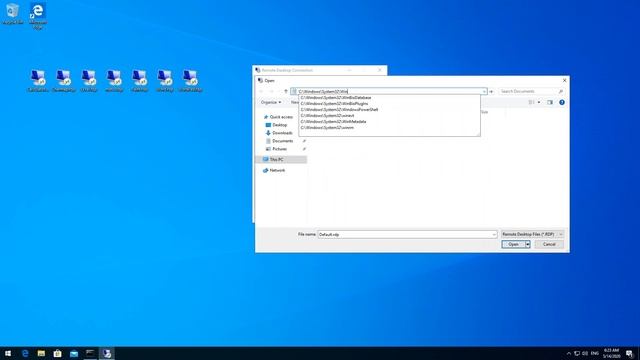Select Documents in navigation pane
Screen dimensions: 640x360
[x=282, y=141]
